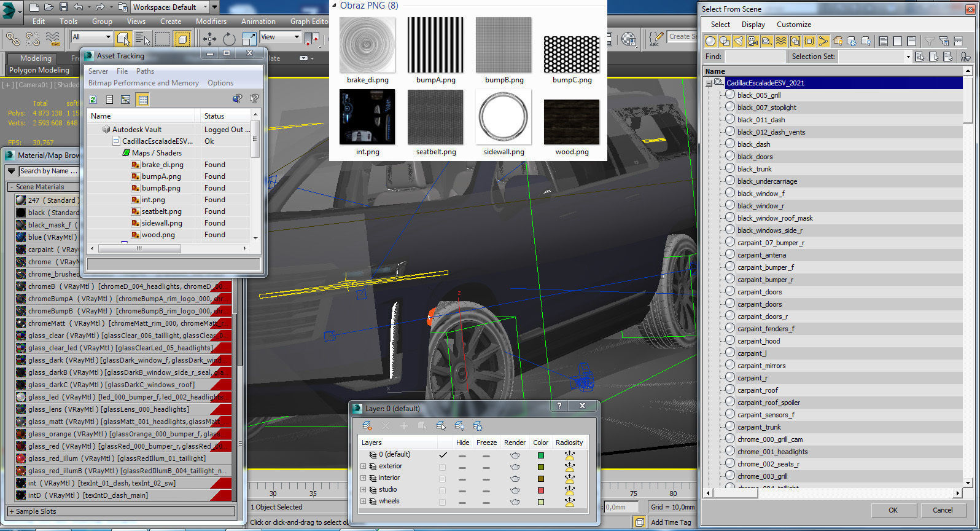Click the Display Geometry filter in Select From Scene

point(710,41)
